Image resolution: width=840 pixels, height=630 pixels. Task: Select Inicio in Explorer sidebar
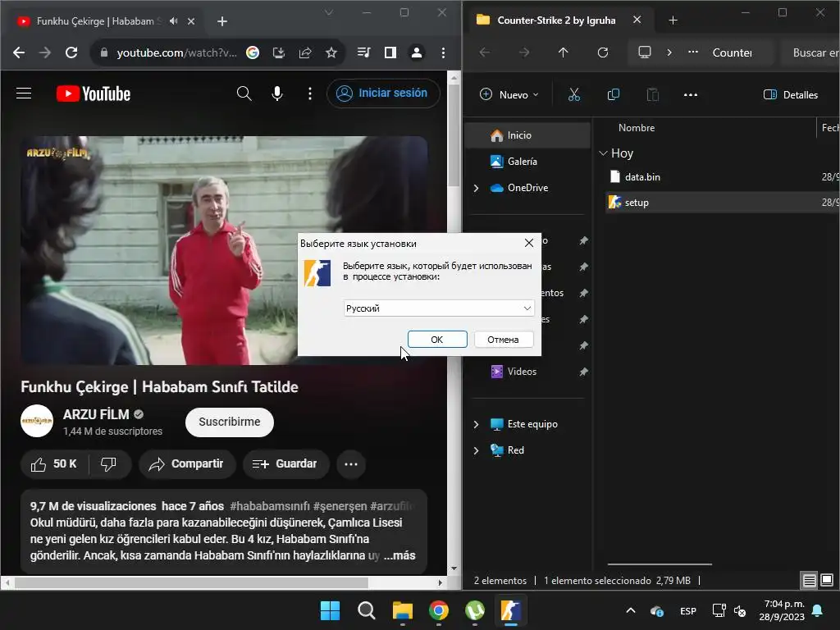[x=527, y=135]
